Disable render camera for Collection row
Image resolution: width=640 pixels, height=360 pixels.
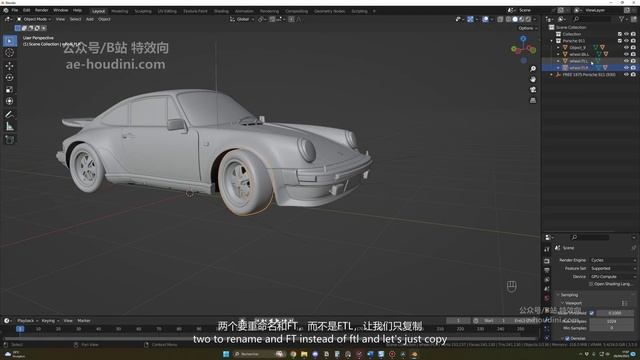pyautogui.click(x=633, y=34)
